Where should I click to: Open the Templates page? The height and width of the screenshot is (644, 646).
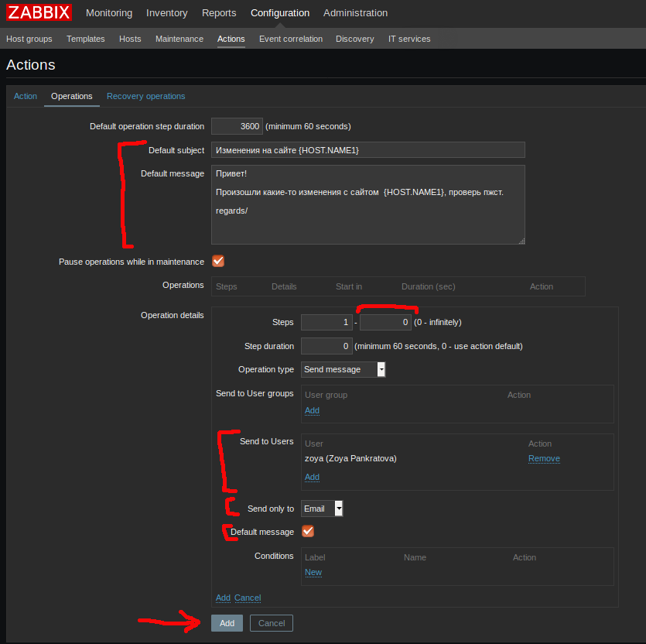85,39
